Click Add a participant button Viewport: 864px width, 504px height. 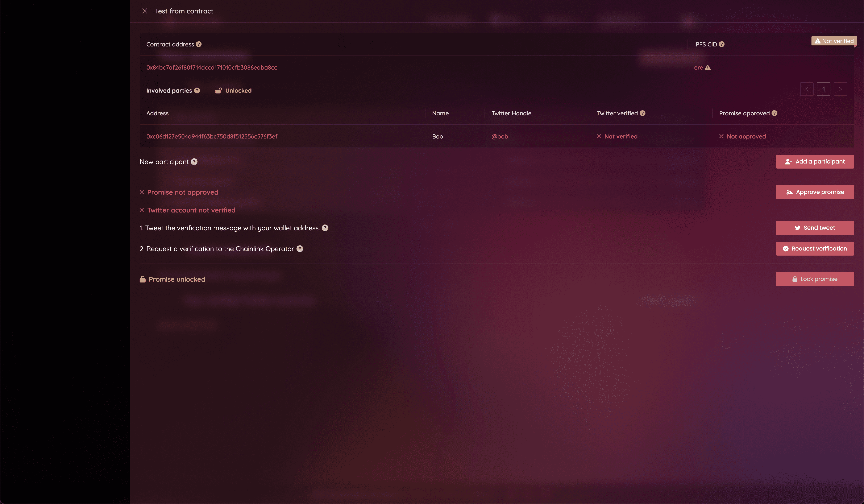(815, 161)
